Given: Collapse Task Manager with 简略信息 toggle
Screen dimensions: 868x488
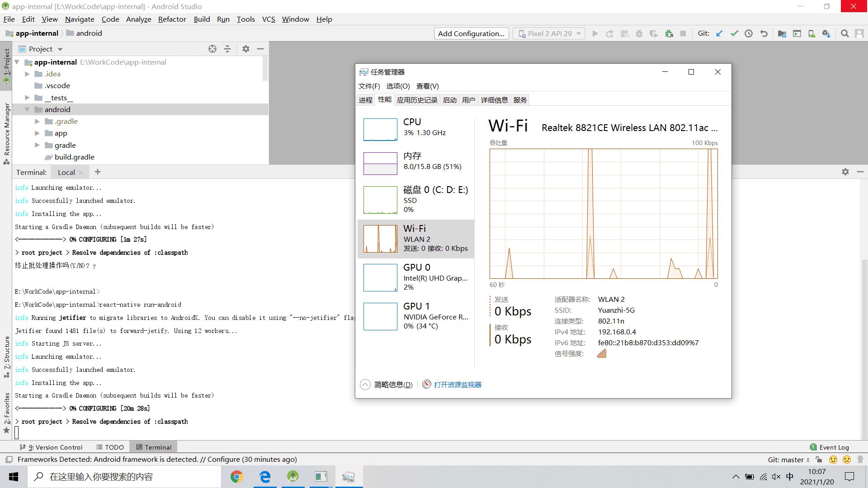Looking at the screenshot, I should coord(387,385).
